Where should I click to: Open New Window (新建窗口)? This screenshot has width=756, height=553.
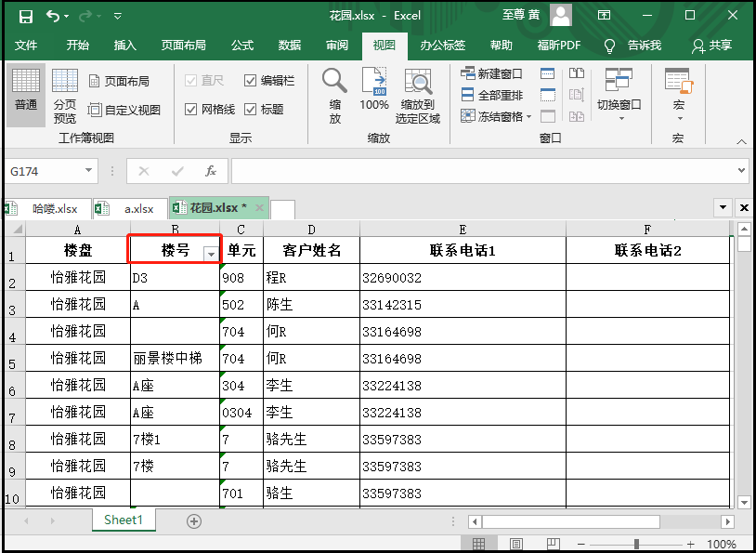[492, 73]
